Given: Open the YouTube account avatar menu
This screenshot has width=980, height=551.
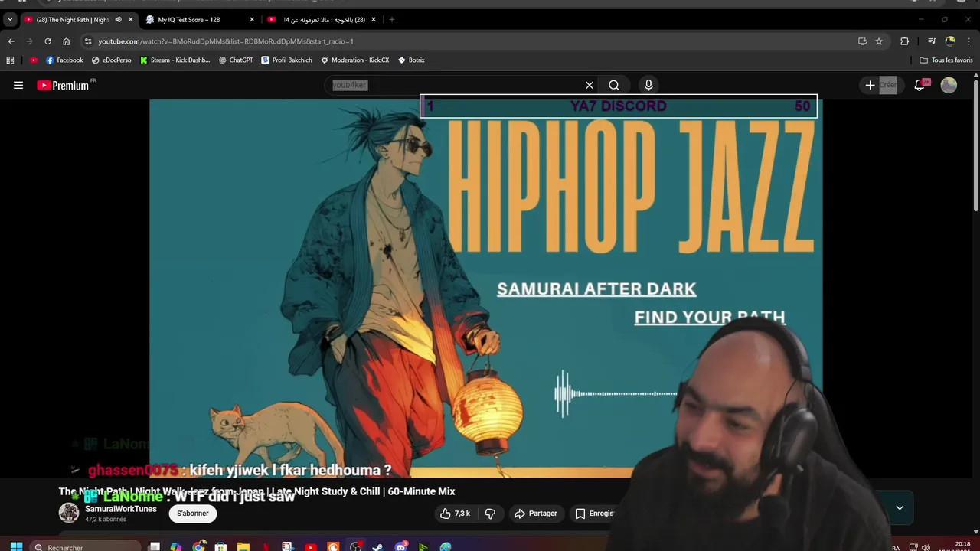Looking at the screenshot, I should (x=949, y=86).
